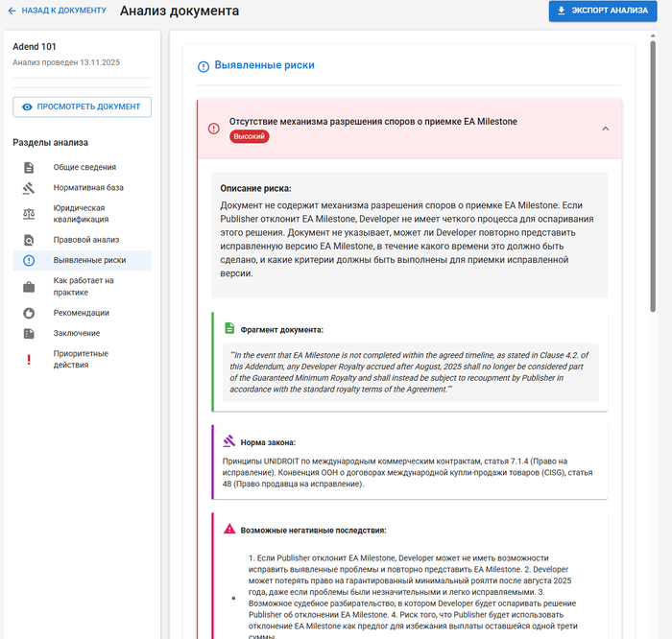Click the gavel icon beside Нормативная база
This screenshot has height=639, width=672.
29,188
